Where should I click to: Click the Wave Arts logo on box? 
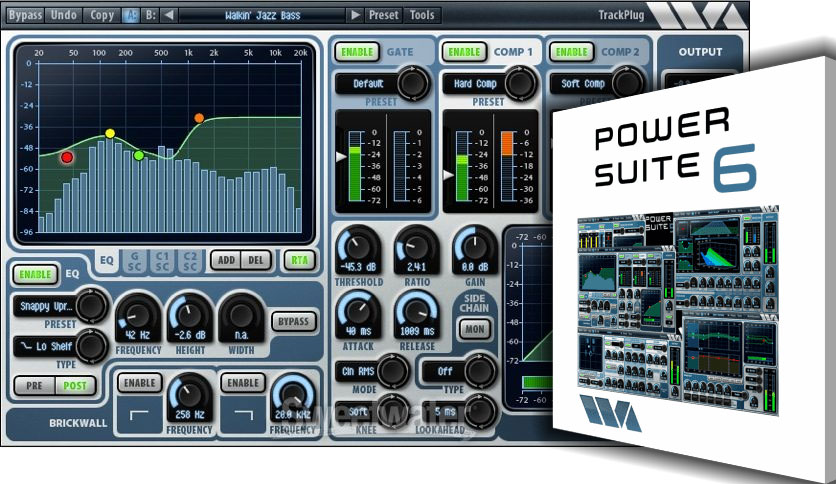coord(609,413)
